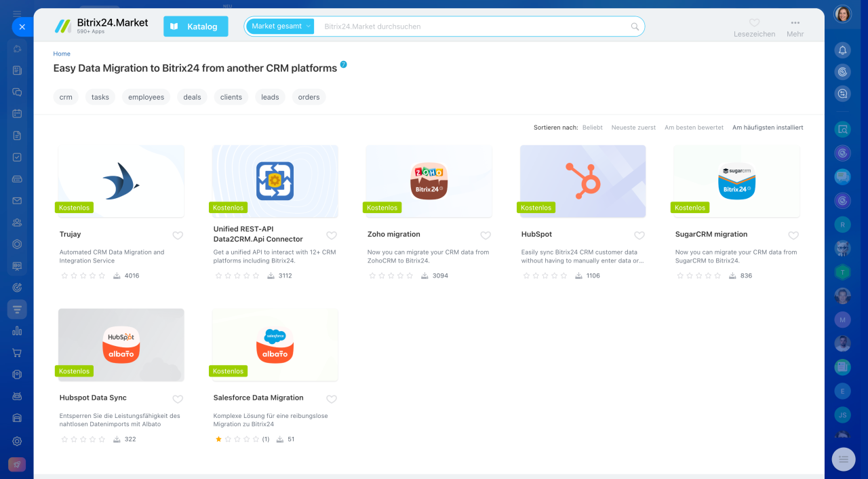Screen dimensions: 868x479
Task: Open the gear settings icon in left sidebar
Action: click(x=17, y=441)
